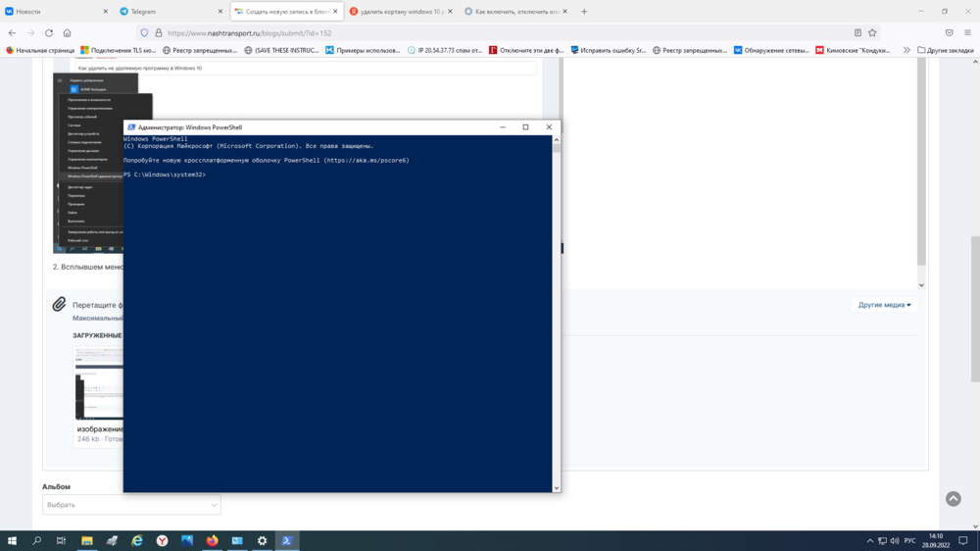Click the paperclip attachment icon

[x=59, y=305]
